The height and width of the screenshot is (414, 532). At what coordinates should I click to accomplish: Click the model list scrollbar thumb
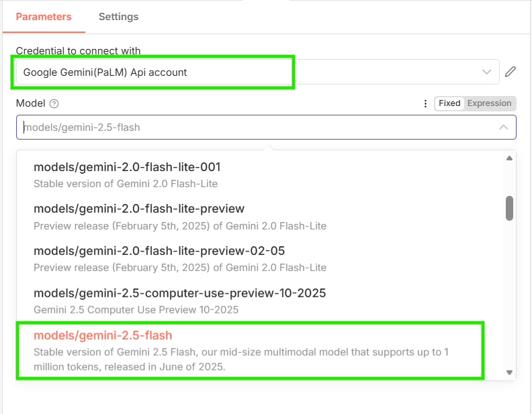[509, 209]
